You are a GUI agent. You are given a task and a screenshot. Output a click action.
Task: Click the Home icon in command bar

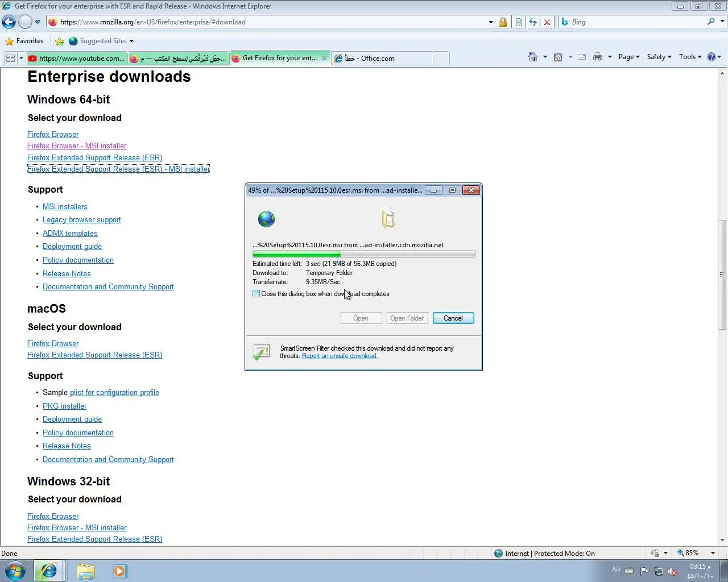tap(533, 57)
